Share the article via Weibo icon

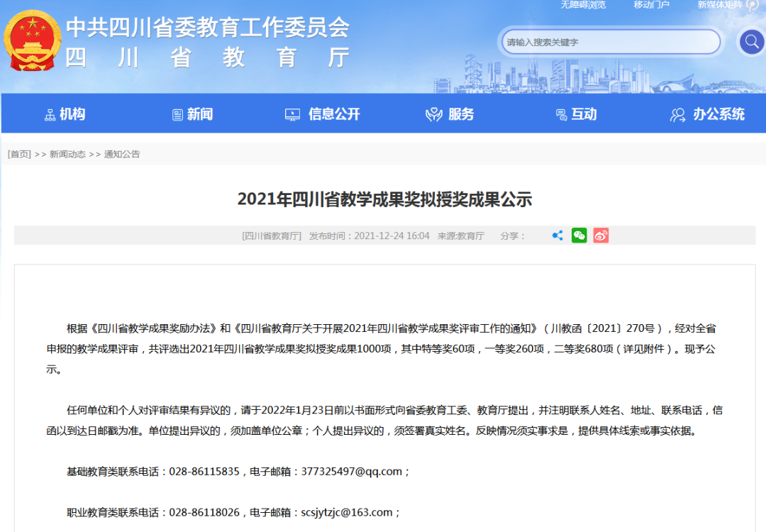pyautogui.click(x=601, y=235)
